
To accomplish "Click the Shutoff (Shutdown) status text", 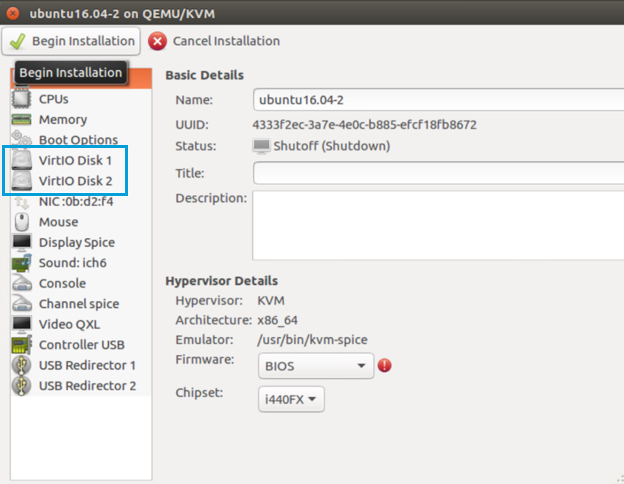I will tap(332, 146).
